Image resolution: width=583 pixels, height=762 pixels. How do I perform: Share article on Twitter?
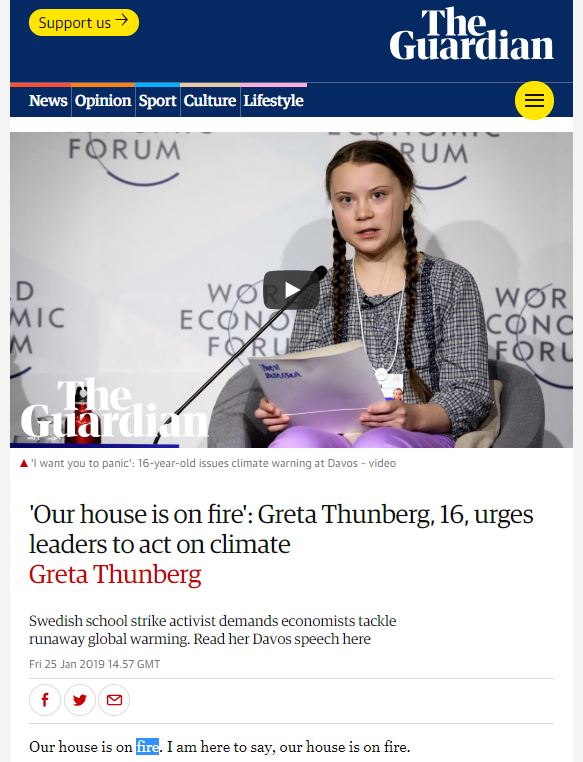80,700
